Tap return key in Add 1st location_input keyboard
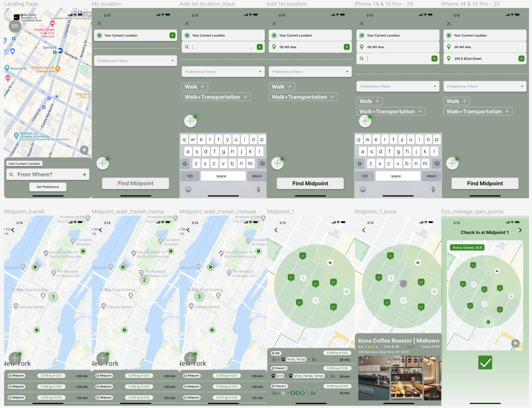 pyautogui.click(x=257, y=176)
